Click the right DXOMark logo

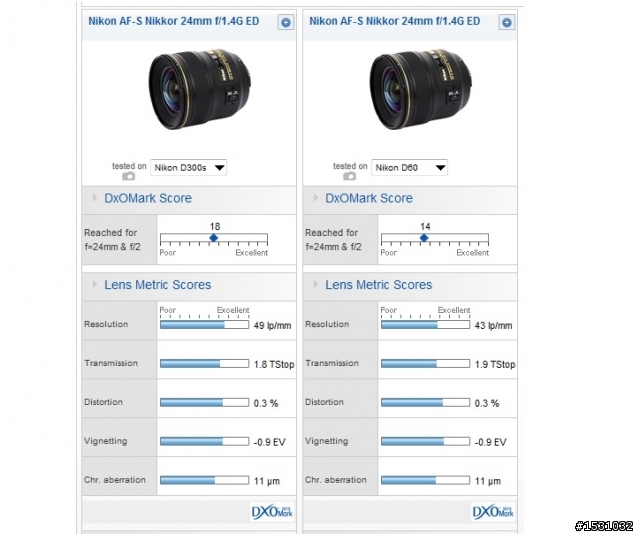tap(493, 512)
